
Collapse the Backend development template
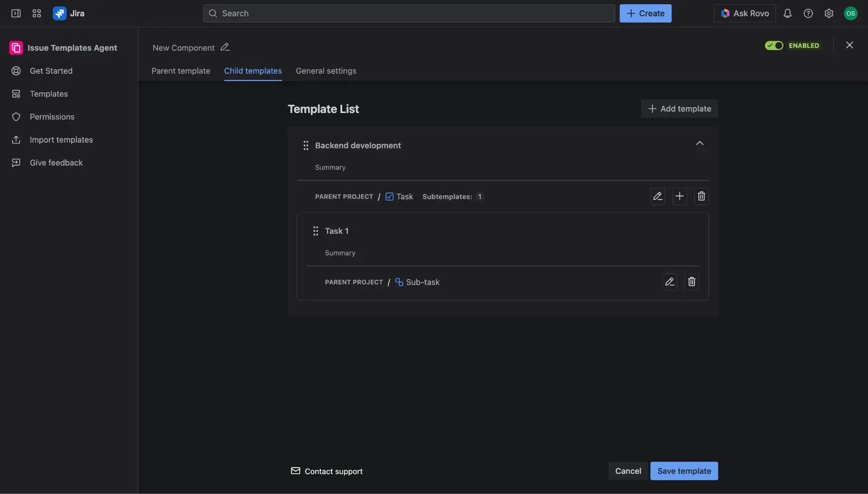pyautogui.click(x=699, y=143)
